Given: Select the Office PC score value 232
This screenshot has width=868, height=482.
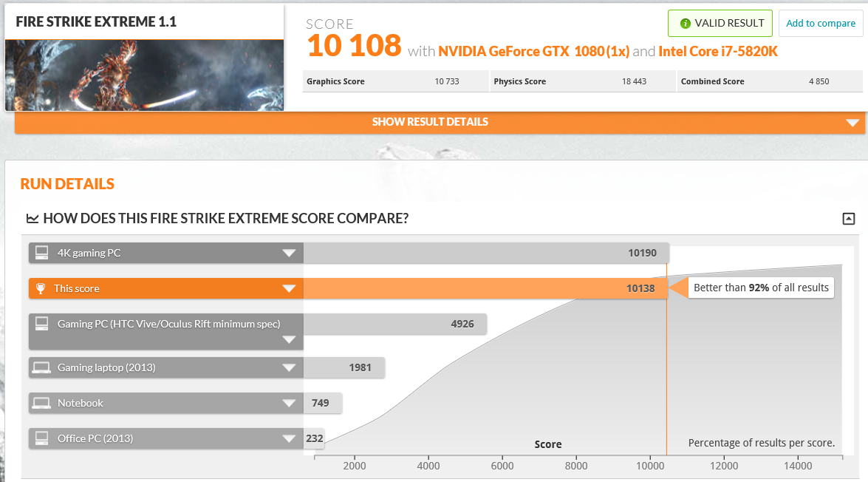Looking at the screenshot, I should (315, 438).
